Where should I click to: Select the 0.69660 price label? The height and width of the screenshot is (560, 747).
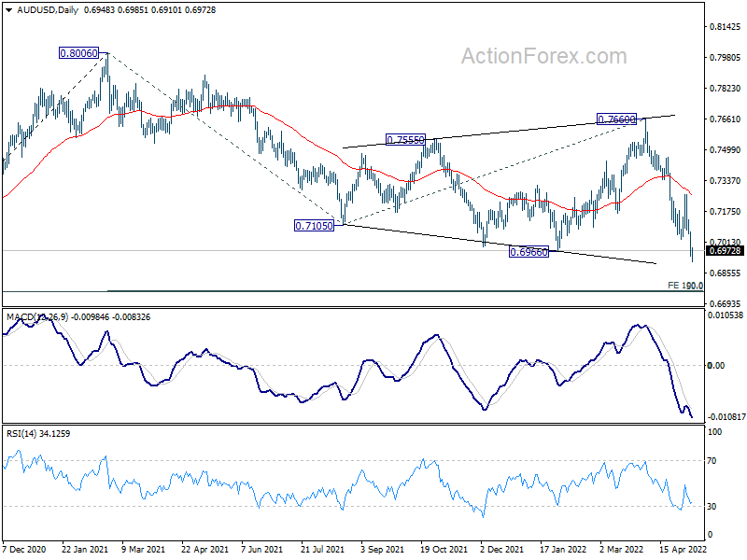click(529, 252)
